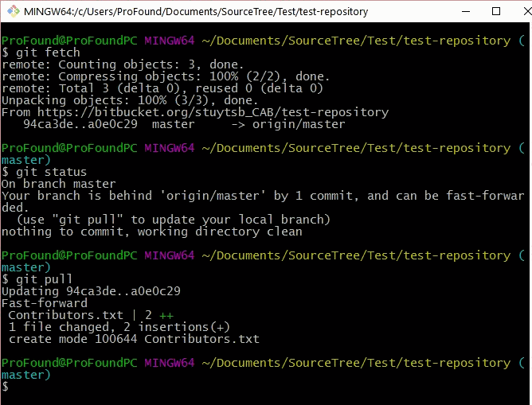Click 'nothing to commit, working directory clean' line

point(151,232)
